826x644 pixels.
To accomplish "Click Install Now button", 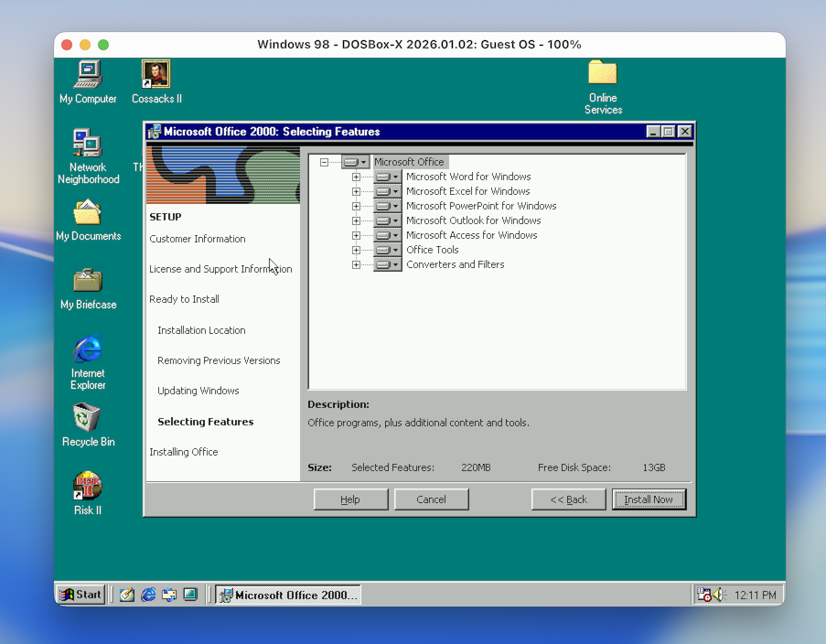I will (x=649, y=499).
